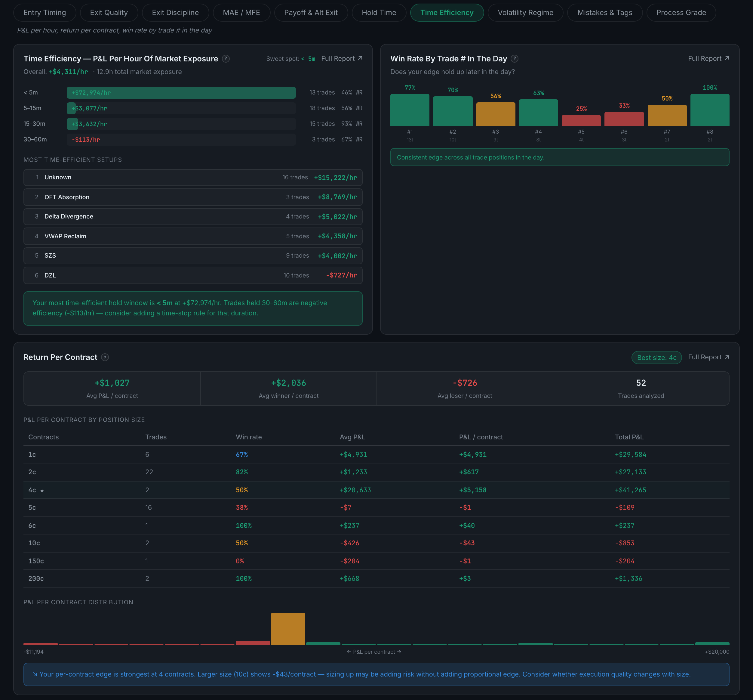Click help icon next to Win Rate By Trade #
Image resolution: width=753 pixels, height=700 pixels.
tap(515, 59)
